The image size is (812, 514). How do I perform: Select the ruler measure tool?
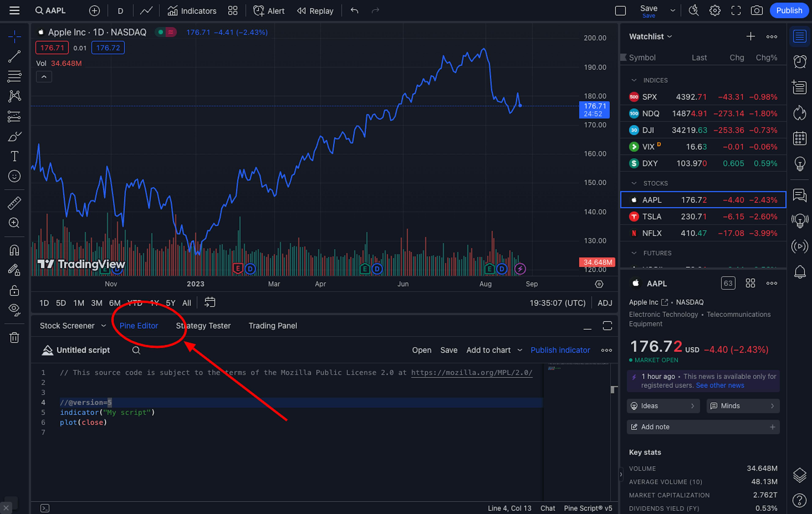click(x=14, y=203)
